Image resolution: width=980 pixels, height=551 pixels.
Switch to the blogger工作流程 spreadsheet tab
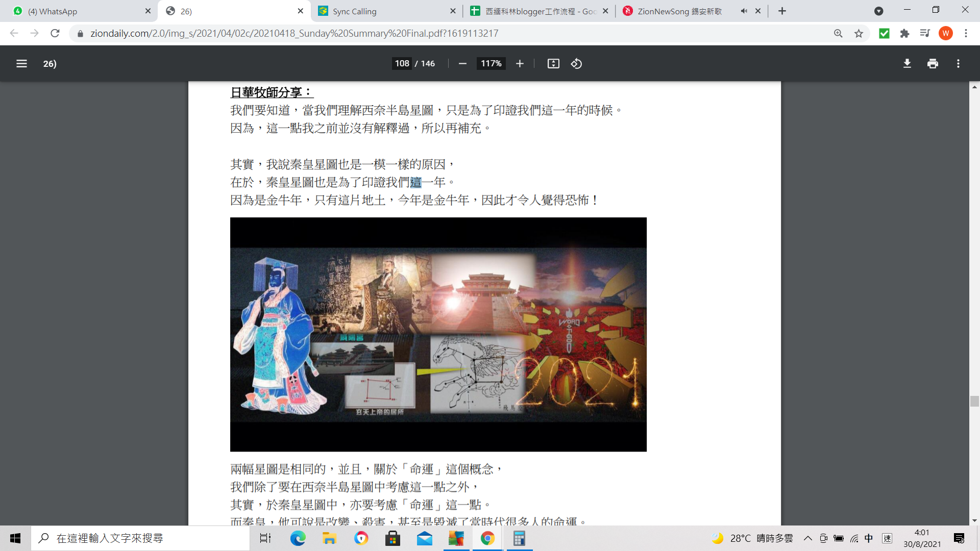coord(538,11)
